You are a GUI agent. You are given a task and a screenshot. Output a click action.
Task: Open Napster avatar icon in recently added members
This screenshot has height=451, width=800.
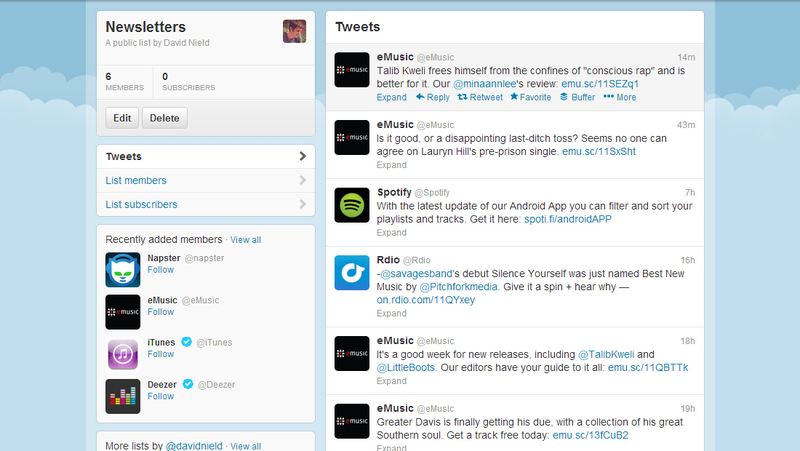[123, 270]
